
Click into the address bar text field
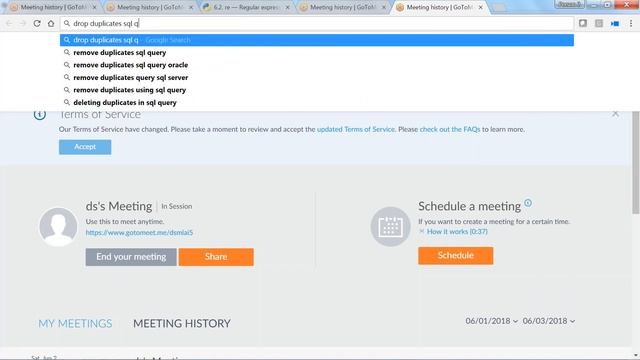[x=317, y=24]
